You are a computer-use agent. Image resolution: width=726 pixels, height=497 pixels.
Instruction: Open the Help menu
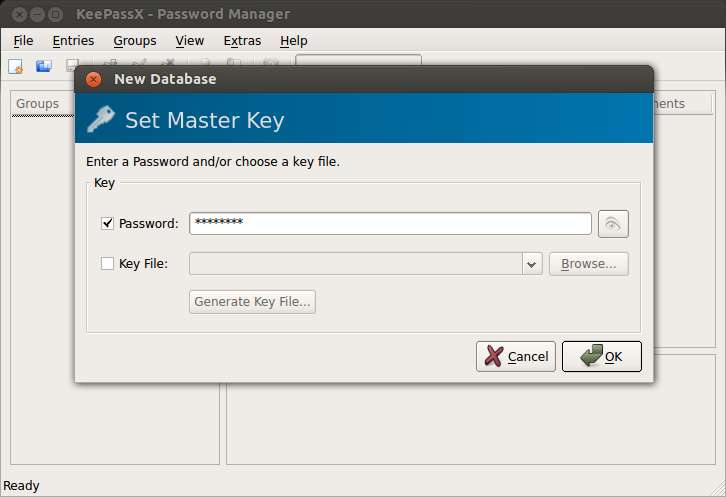294,41
